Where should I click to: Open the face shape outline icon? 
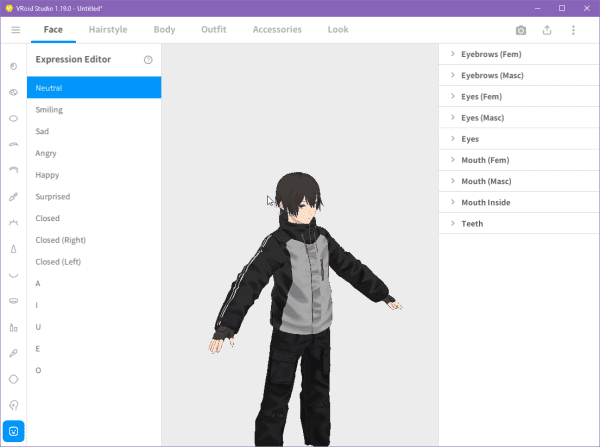click(x=13, y=379)
